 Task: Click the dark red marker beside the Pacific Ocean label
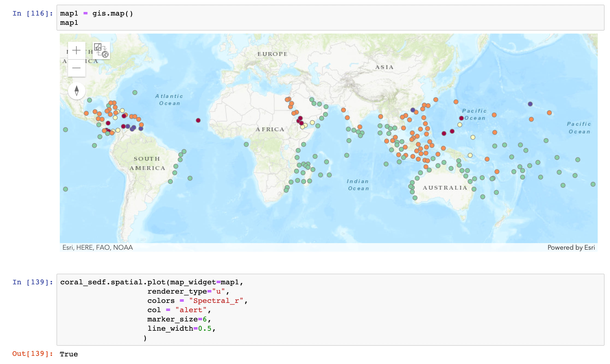461,118
